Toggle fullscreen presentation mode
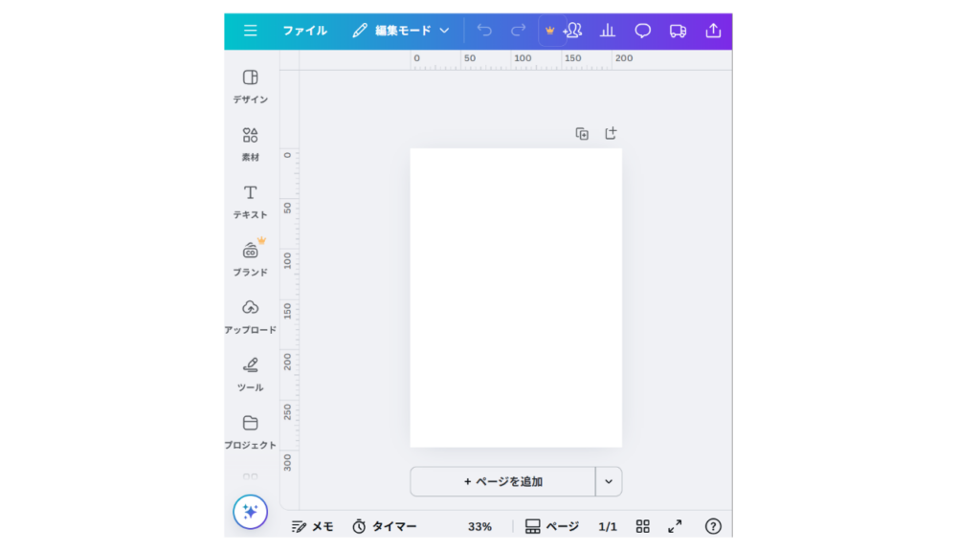The image size is (980, 551). tap(675, 526)
